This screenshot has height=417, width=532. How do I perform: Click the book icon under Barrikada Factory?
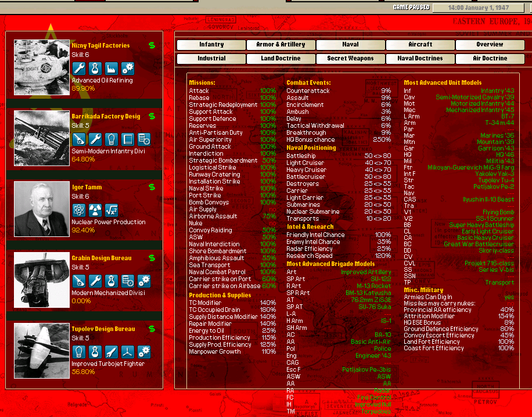point(128,139)
